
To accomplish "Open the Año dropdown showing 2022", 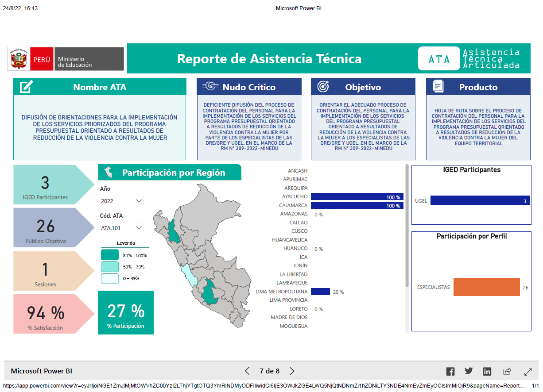I will point(121,201).
